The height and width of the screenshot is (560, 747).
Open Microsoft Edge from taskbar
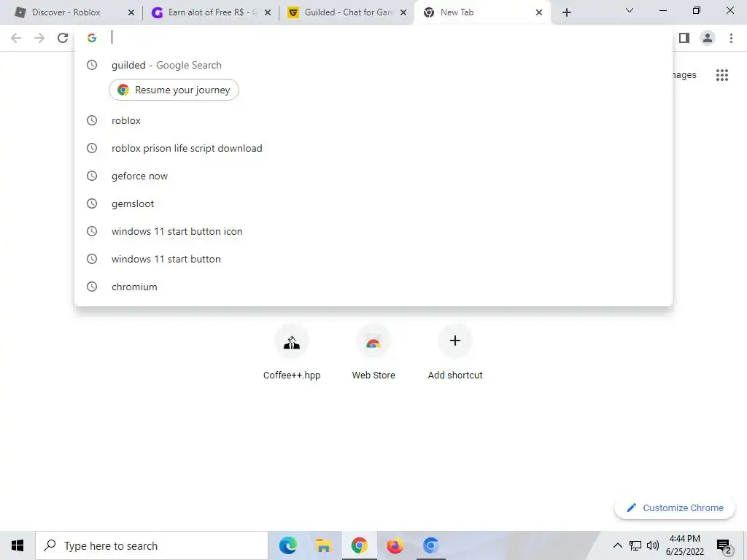[287, 545]
